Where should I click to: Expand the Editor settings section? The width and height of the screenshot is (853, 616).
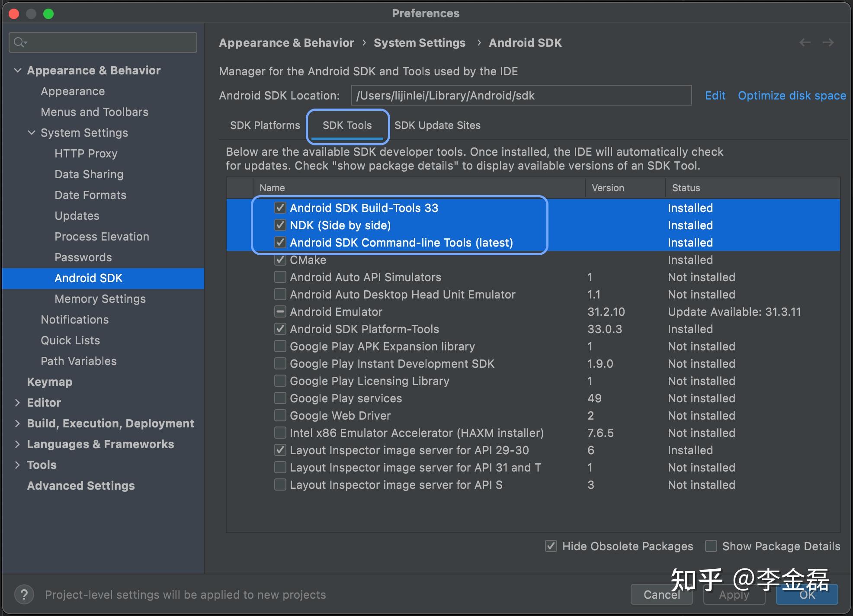[x=17, y=403]
